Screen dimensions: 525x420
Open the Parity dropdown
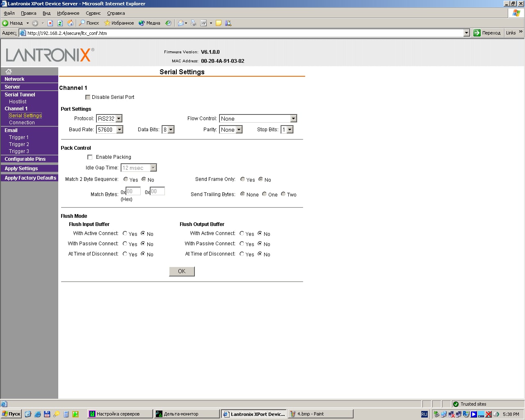(x=231, y=130)
